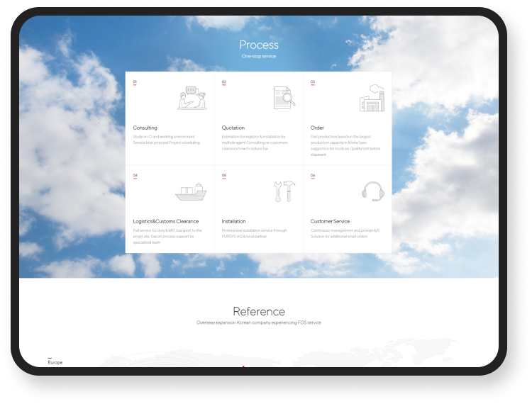Click the 01 step number label

pyautogui.click(x=135, y=82)
